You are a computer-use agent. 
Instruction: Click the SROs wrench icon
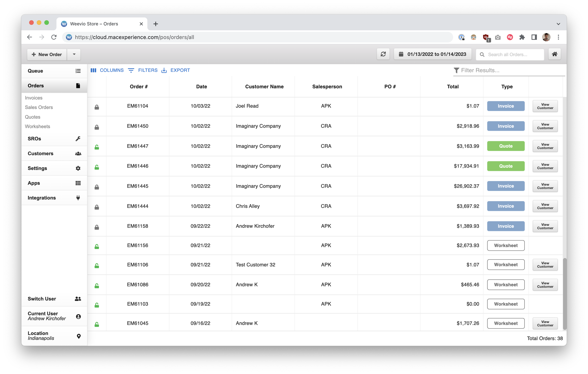(78, 139)
